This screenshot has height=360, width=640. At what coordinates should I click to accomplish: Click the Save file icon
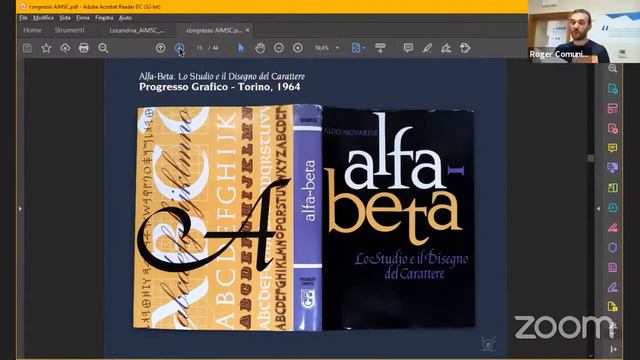[27, 48]
